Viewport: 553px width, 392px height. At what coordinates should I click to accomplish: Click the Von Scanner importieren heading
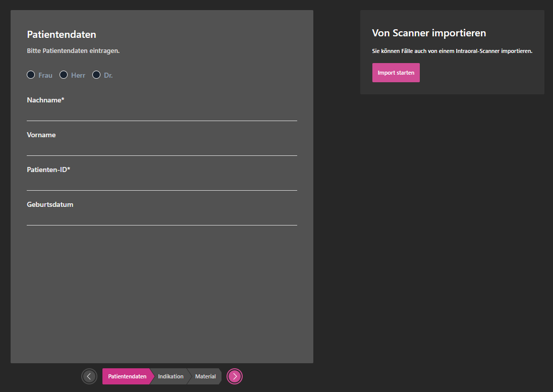pos(429,33)
